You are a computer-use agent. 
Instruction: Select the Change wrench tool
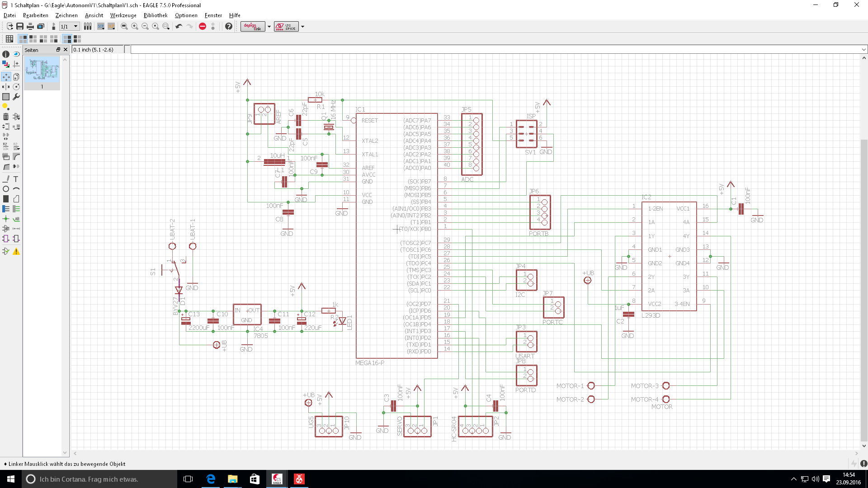[x=16, y=97]
